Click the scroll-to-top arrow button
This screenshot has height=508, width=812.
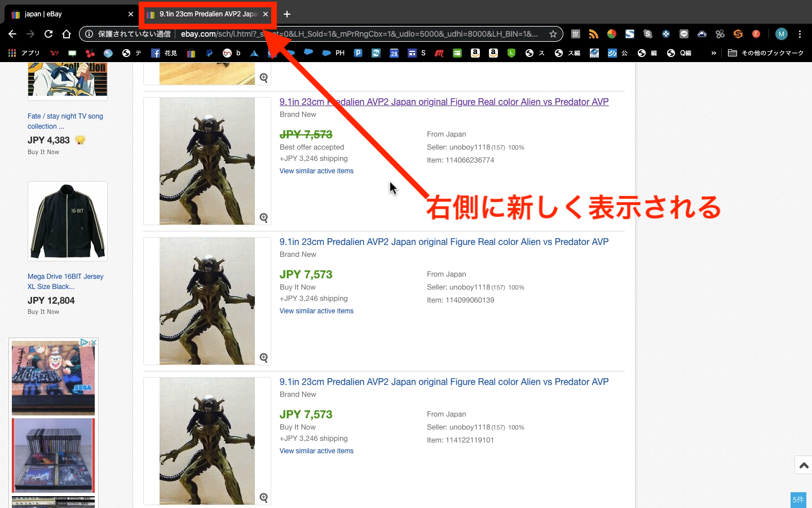[804, 466]
